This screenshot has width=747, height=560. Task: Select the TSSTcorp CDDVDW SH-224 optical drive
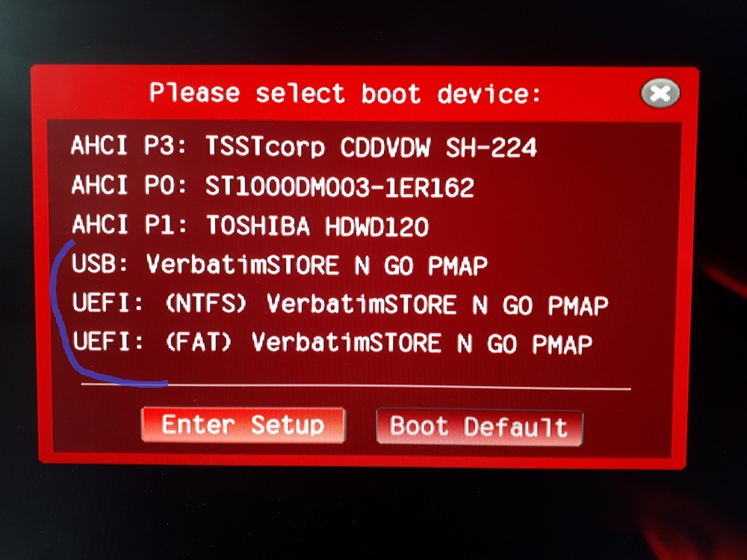304,146
